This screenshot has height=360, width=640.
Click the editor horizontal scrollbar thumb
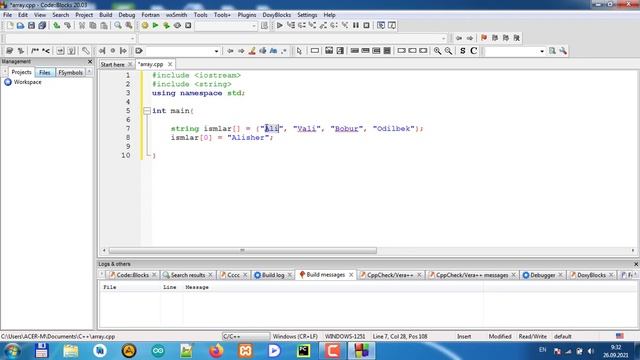click(242, 250)
